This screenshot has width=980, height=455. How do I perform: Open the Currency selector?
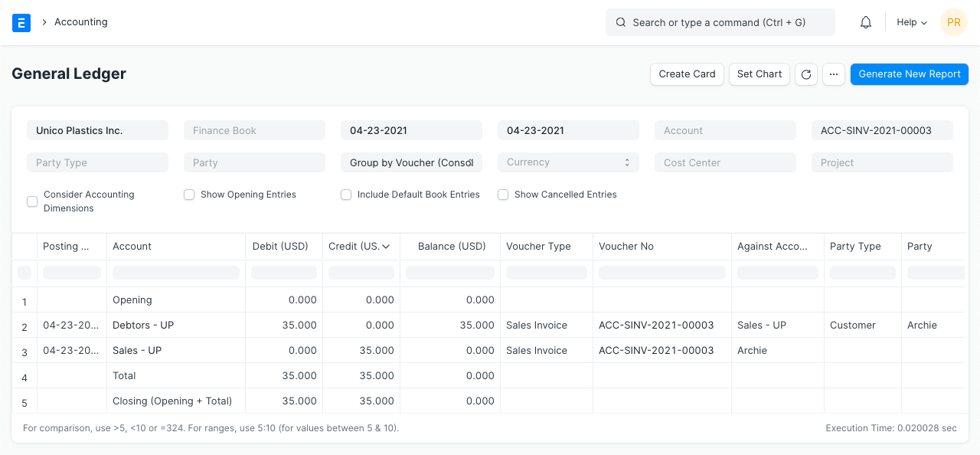(x=568, y=162)
